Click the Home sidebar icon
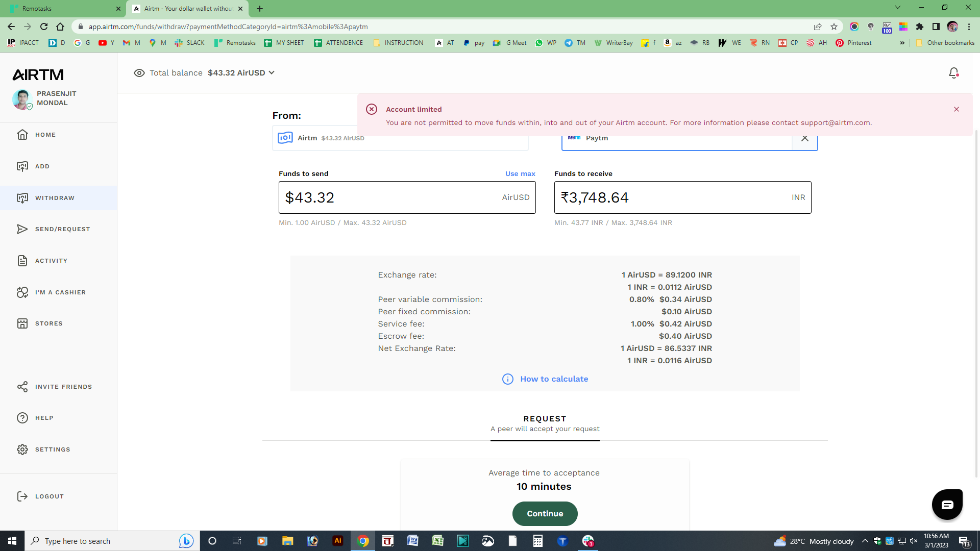980x551 pixels. 22,135
